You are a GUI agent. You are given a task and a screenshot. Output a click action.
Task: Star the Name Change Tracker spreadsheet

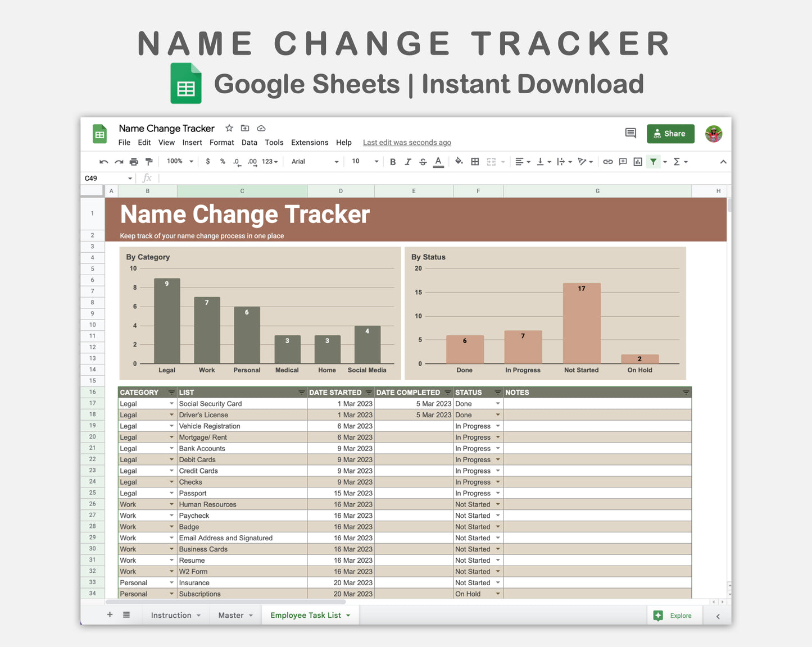coord(229,128)
